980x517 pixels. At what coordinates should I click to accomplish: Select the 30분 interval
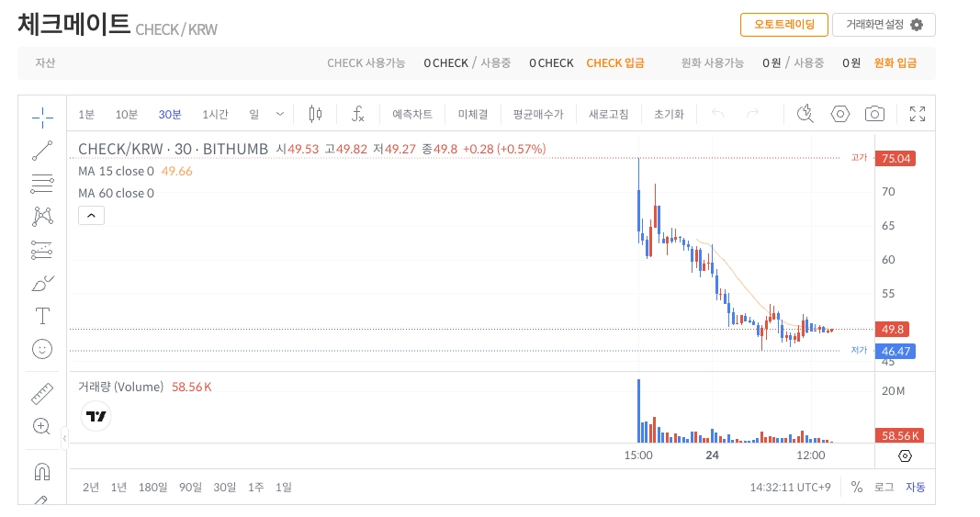coord(169,115)
